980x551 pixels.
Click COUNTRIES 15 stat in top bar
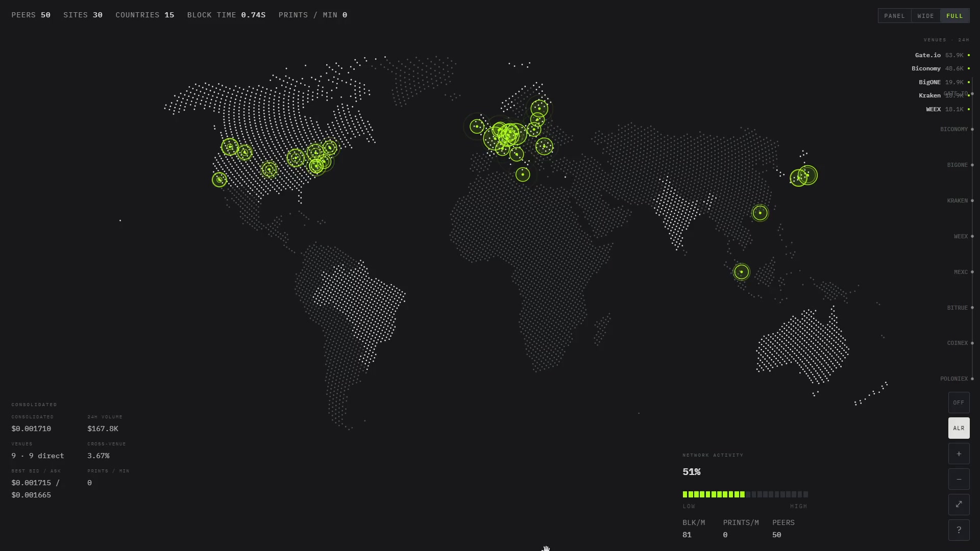(x=145, y=15)
